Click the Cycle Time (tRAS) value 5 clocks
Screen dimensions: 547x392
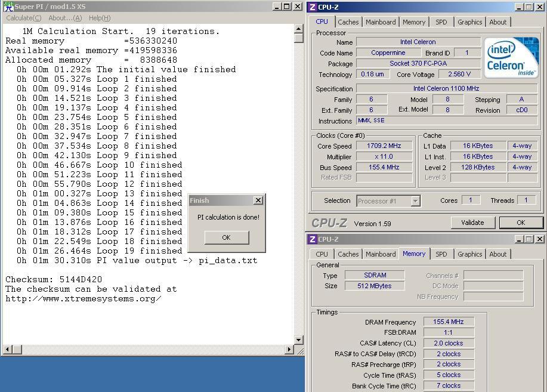pyautogui.click(x=449, y=375)
